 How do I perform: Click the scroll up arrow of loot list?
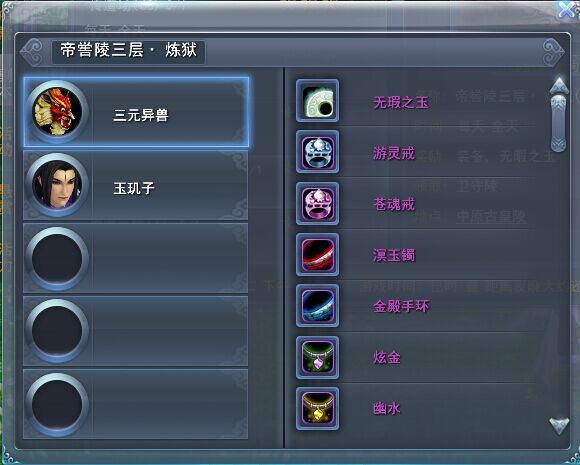coord(559,85)
